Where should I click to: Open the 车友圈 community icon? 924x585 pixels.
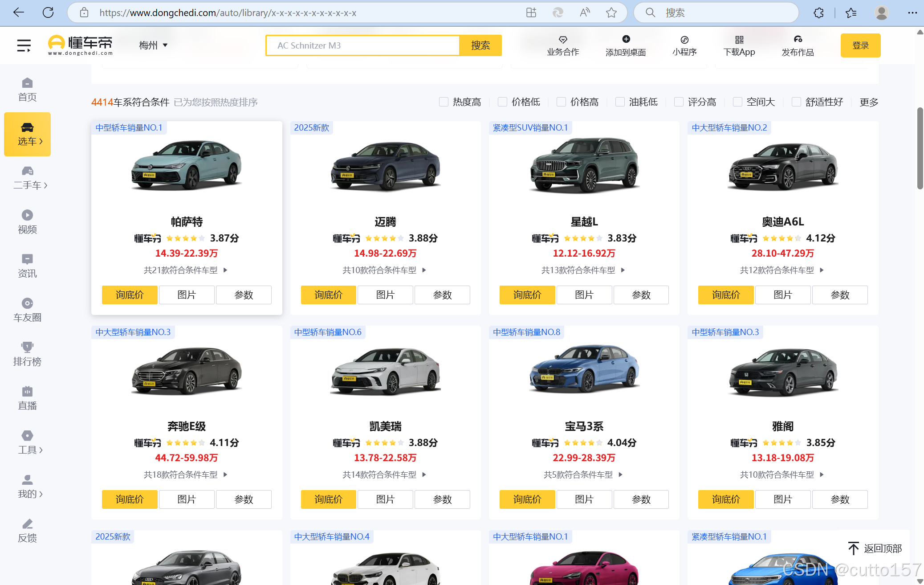click(x=27, y=303)
